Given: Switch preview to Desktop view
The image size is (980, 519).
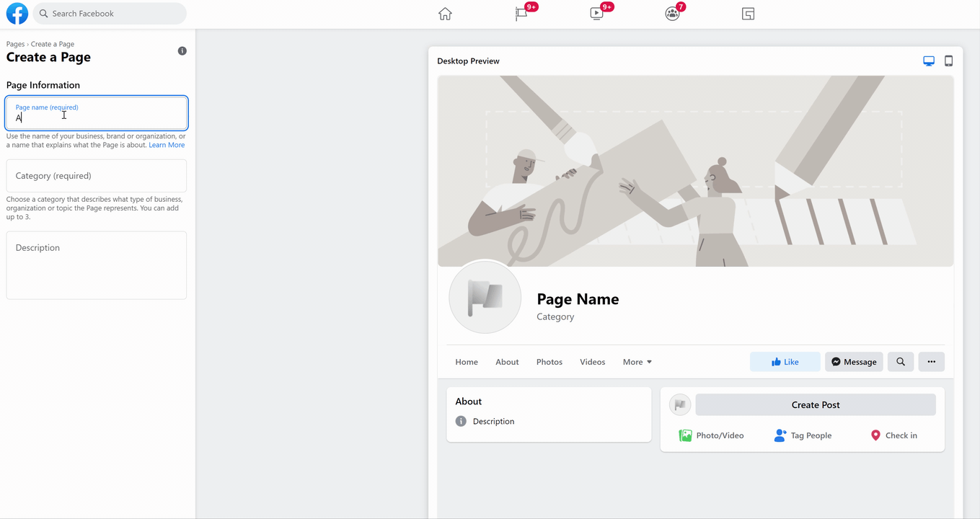Looking at the screenshot, I should (x=928, y=61).
